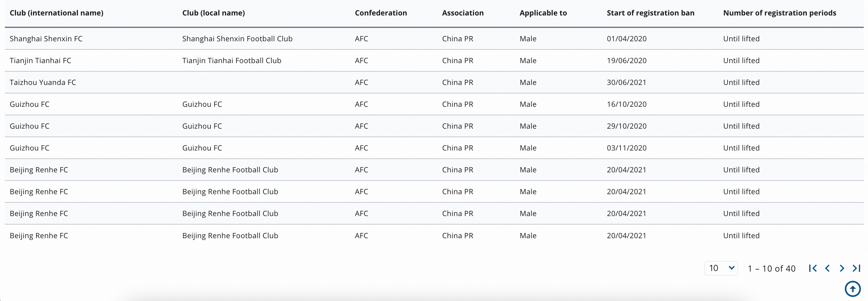Jump to the last page of results
The height and width of the screenshot is (301, 868).
pos(856,268)
